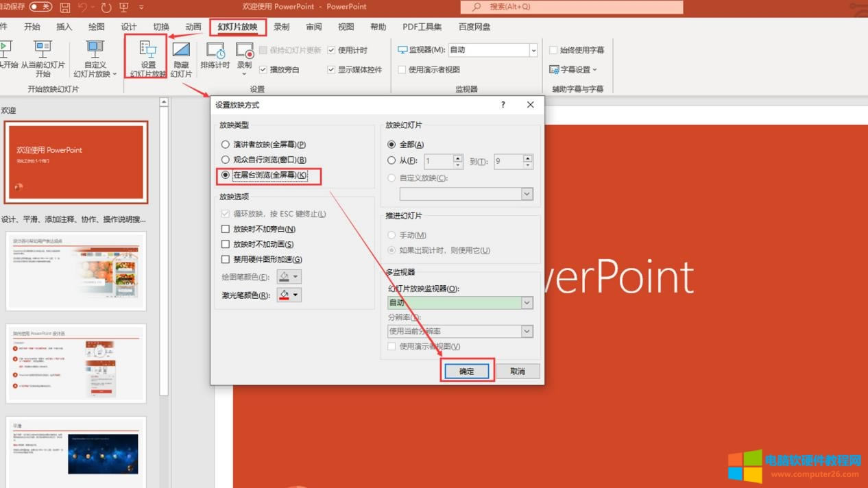Click the search box in title bar
868x488 pixels.
[x=572, y=7]
